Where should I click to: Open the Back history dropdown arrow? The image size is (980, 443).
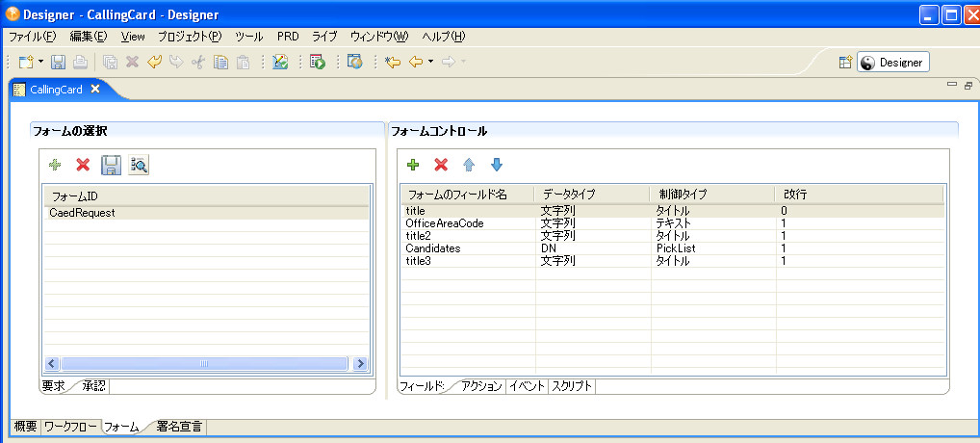coord(430,62)
